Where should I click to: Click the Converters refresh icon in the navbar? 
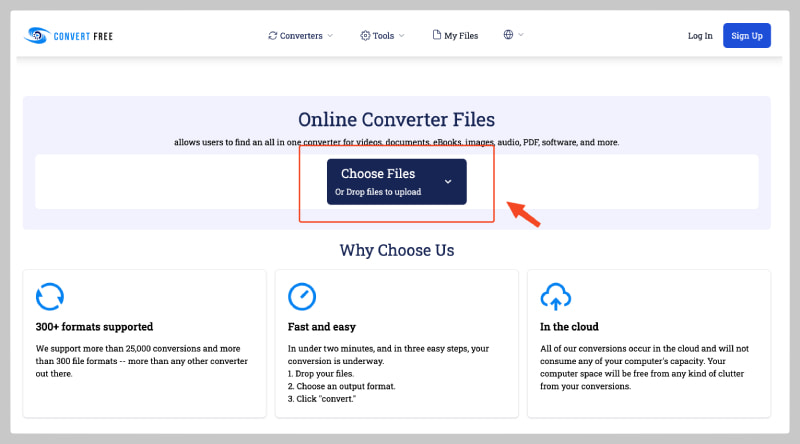[x=273, y=35]
